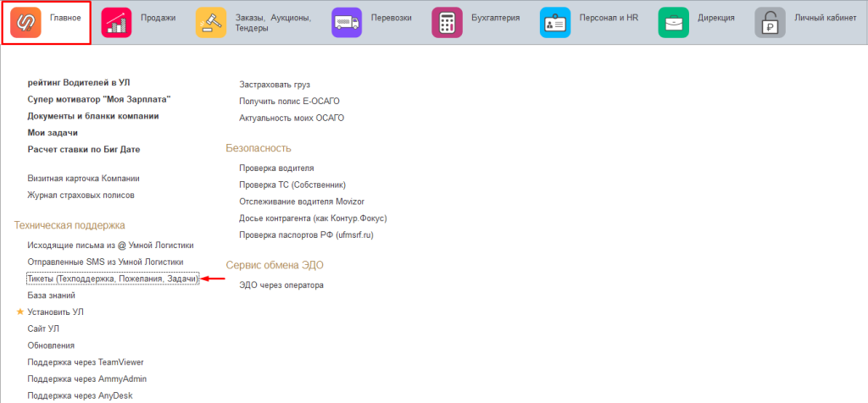The width and height of the screenshot is (868, 403).
Task: Click the Техническая поддержка heading
Action: 70,225
